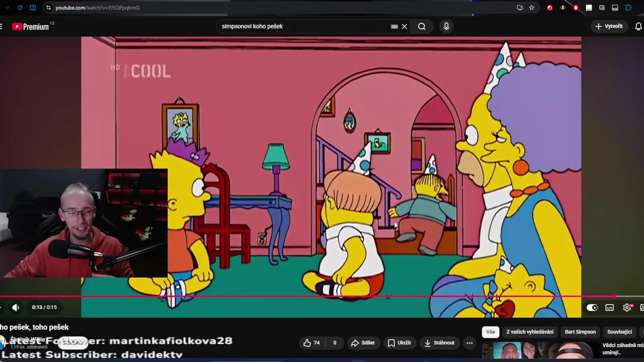Click the youtube.com URL address field
Viewport: 644px width, 362px height.
[x=98, y=8]
